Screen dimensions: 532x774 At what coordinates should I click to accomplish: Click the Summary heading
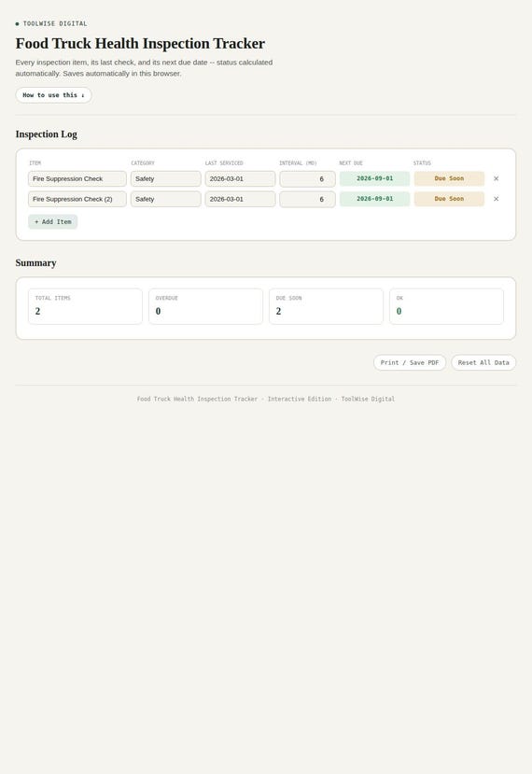36,263
